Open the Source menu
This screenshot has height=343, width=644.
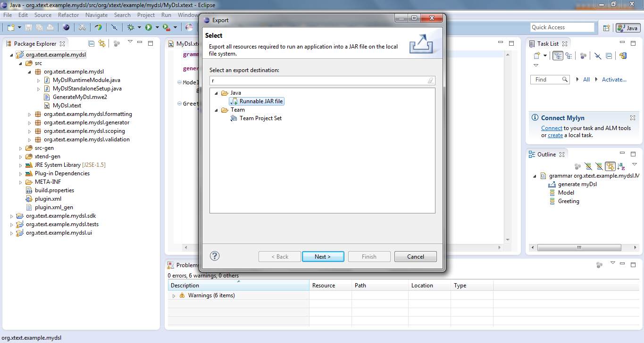(x=43, y=15)
